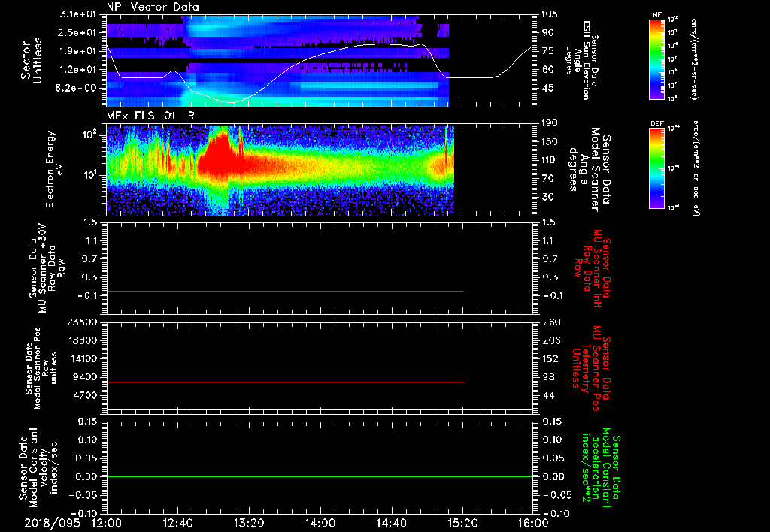Click the red line in scanner position panel
The image size is (770, 532).
[285, 382]
